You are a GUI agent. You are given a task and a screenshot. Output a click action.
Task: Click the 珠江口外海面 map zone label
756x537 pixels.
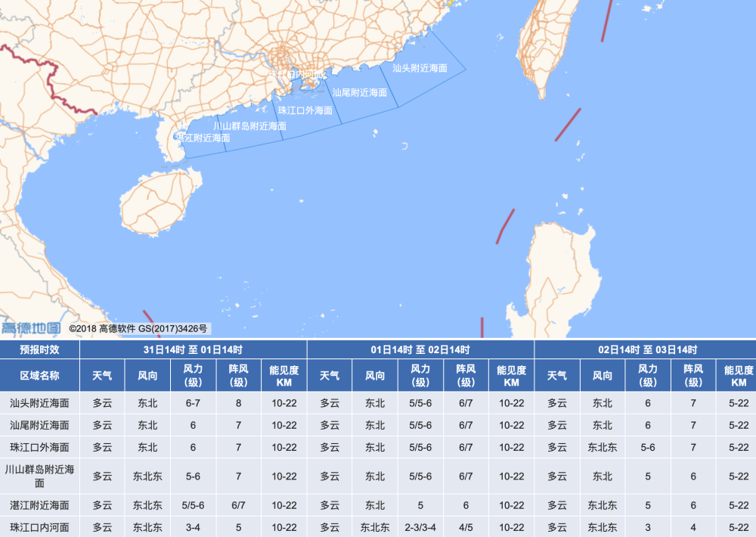pos(305,110)
